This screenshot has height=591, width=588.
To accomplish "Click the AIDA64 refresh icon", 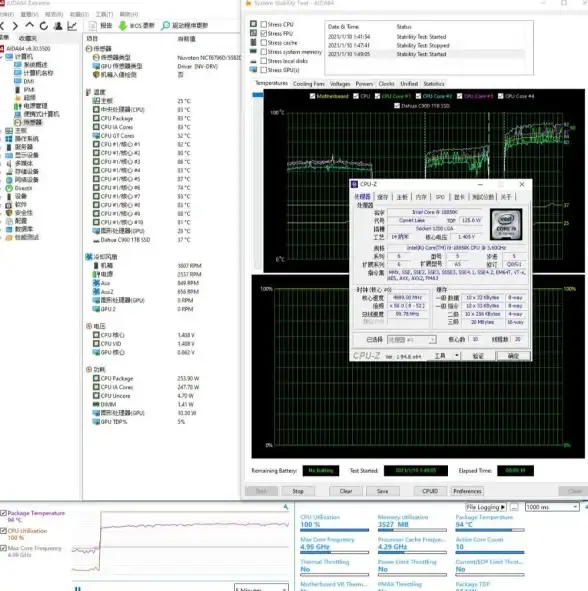I will pos(44,26).
